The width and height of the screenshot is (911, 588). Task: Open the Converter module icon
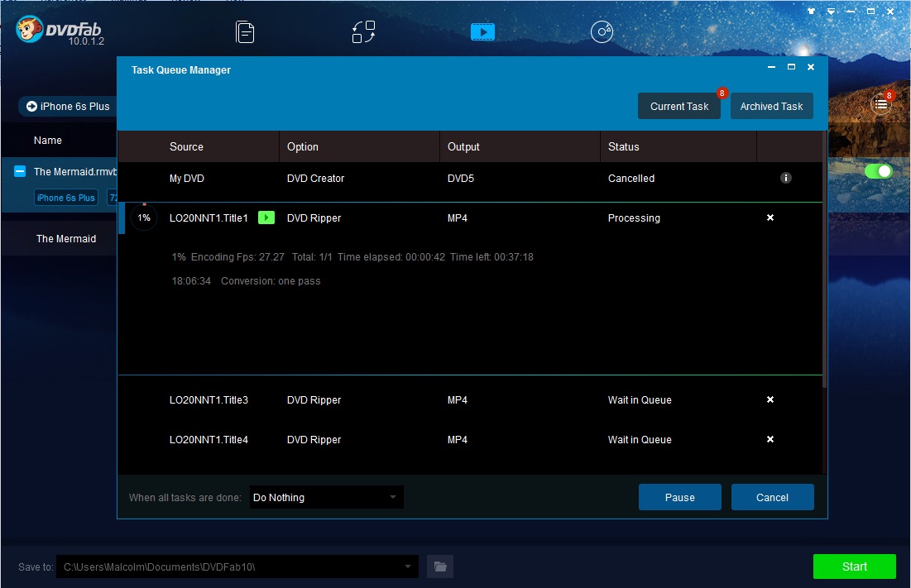(x=482, y=32)
